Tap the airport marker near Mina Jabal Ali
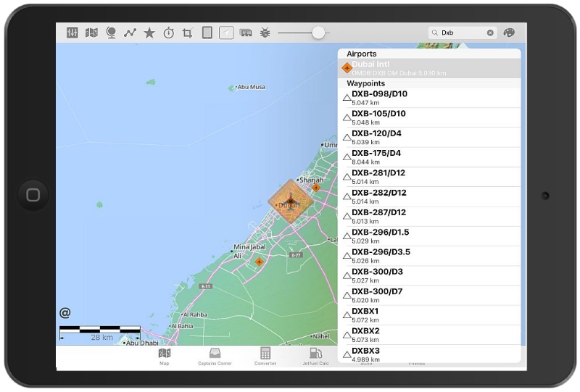Viewport: 580px width, 392px height. click(260, 262)
